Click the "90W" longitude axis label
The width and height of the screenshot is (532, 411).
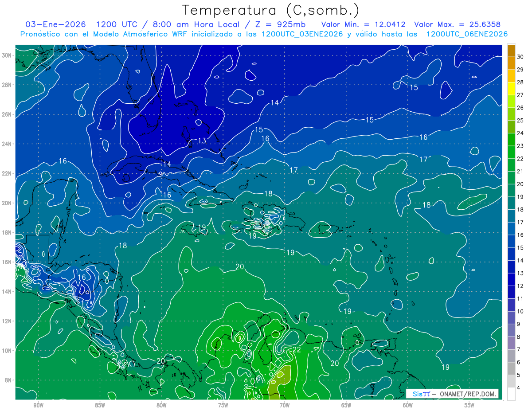pyautogui.click(x=38, y=405)
